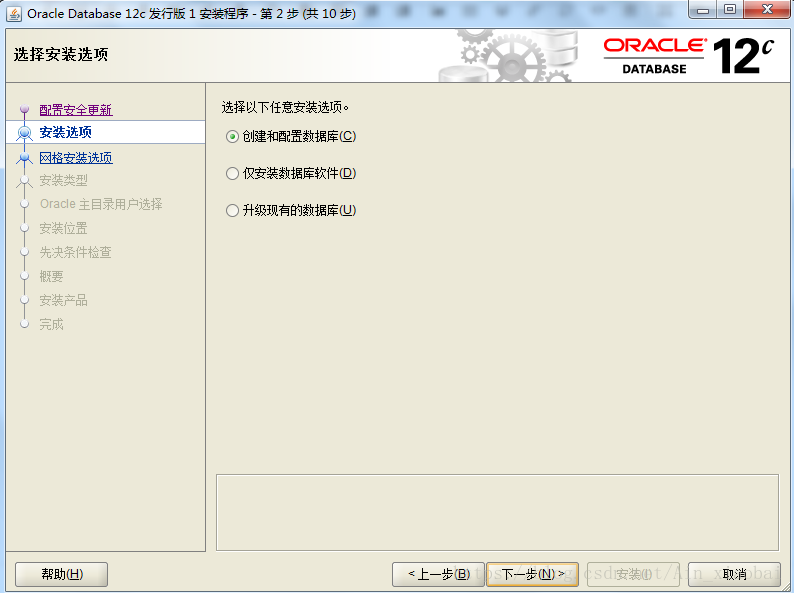Click the 选择安装选项 page heading
Screen dimensions: 794x593
(61, 54)
